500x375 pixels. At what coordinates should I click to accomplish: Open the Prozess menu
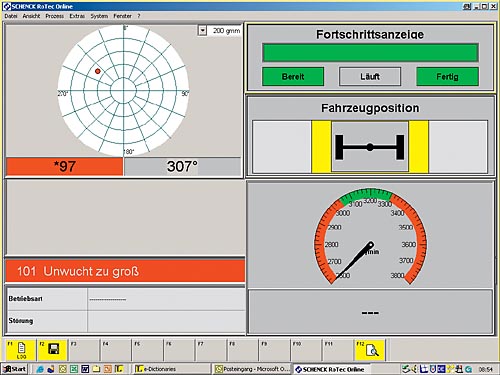pyautogui.click(x=55, y=16)
